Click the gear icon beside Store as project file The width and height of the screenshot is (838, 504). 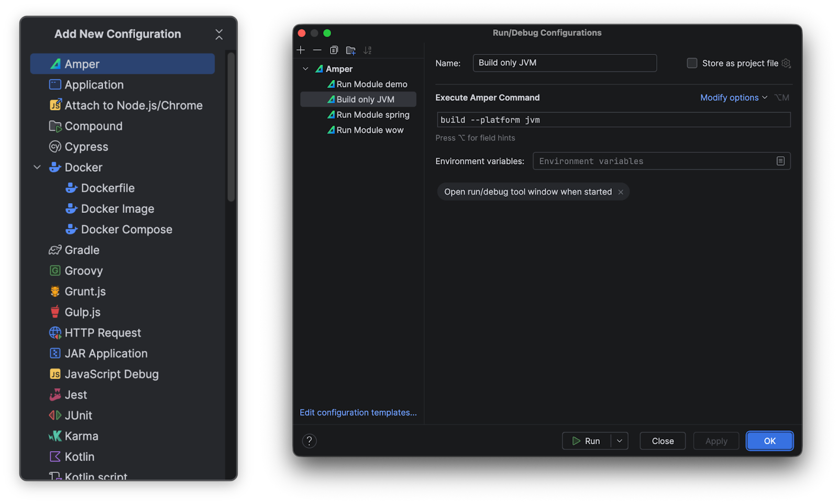point(786,63)
